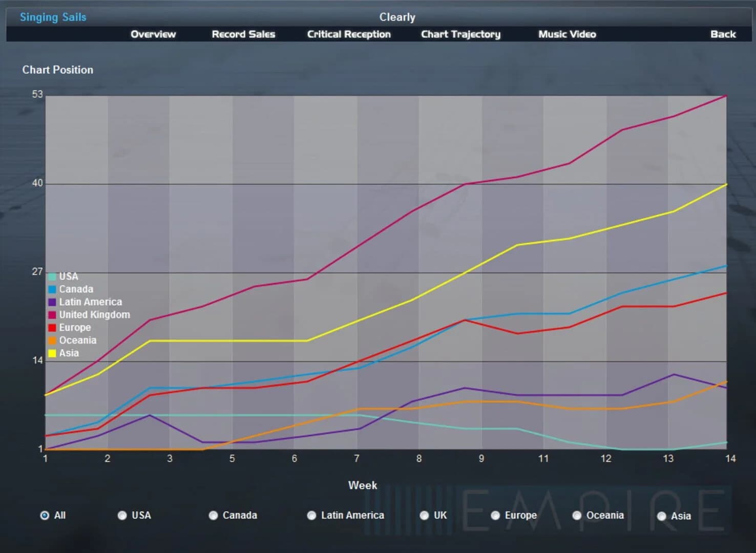
Task: Open the Chart Trajectory tab
Action: click(x=460, y=34)
